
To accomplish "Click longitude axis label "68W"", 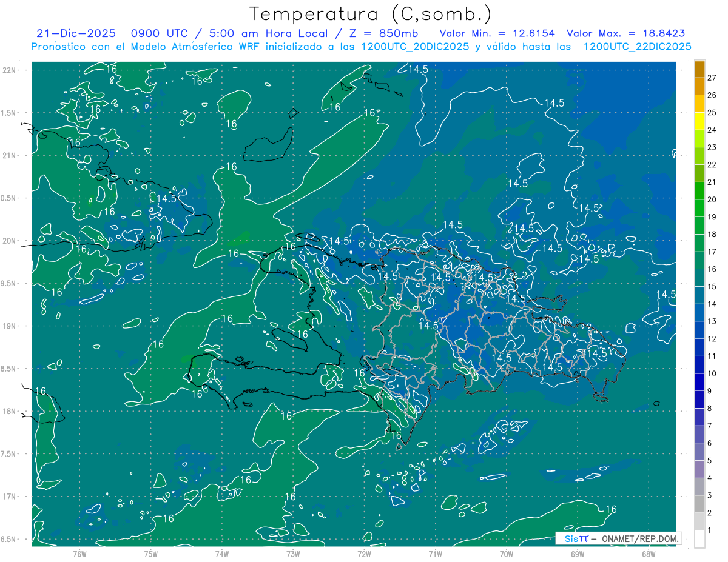I will coord(649,553).
